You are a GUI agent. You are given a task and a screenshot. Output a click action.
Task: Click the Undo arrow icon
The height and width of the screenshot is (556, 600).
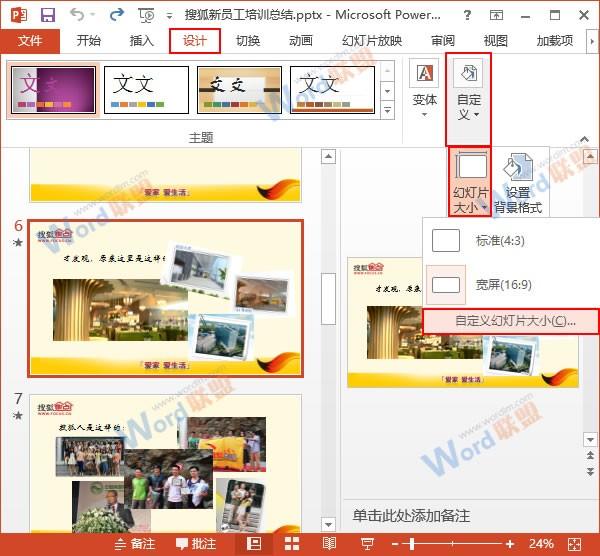coord(79,14)
